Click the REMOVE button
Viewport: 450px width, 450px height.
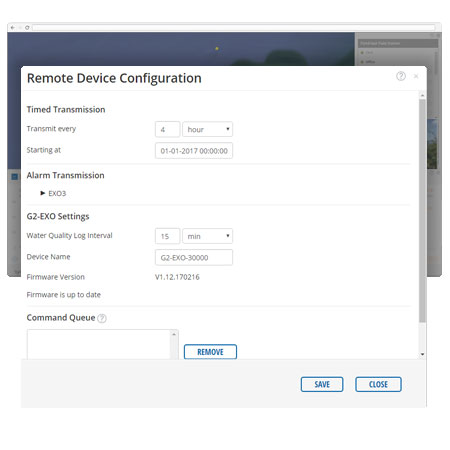pyautogui.click(x=210, y=352)
